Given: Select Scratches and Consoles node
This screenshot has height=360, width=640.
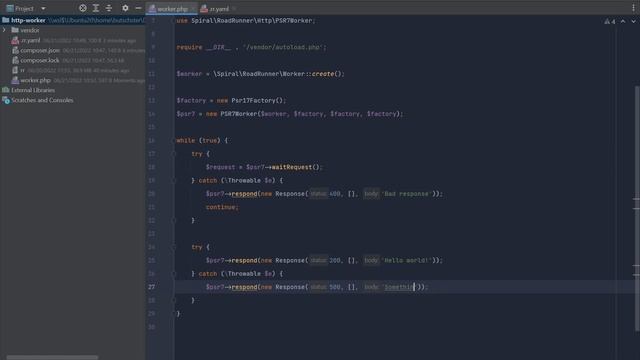Looking at the screenshot, I should (x=42, y=100).
